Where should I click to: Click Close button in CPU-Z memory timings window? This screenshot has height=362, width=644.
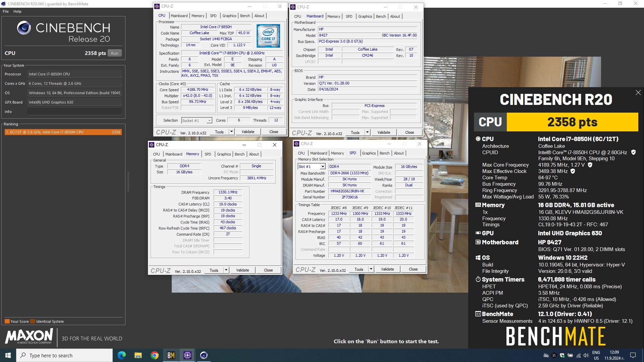point(268,270)
